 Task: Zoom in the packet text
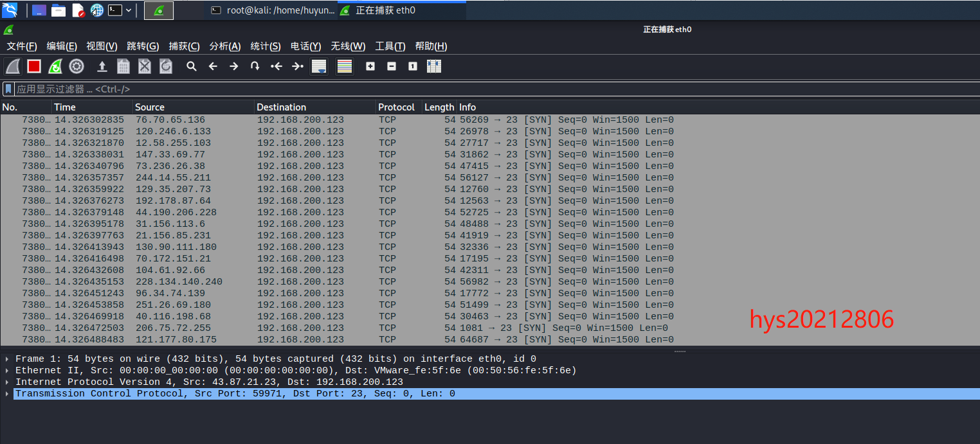coord(370,66)
